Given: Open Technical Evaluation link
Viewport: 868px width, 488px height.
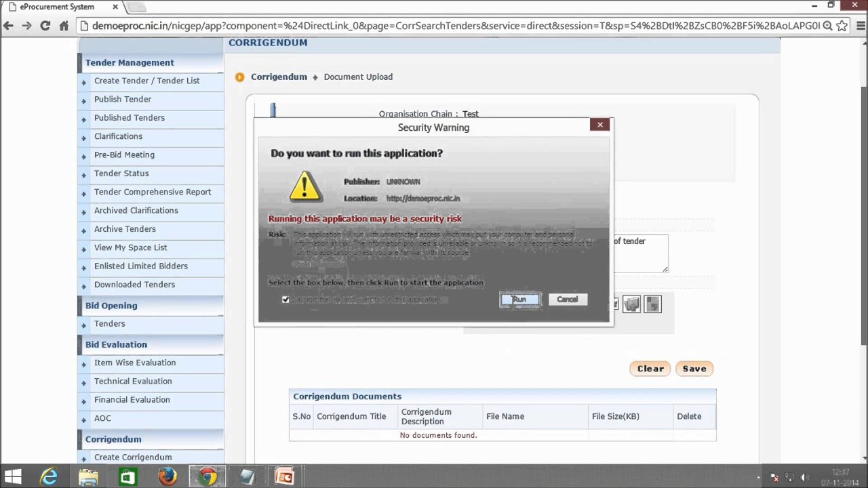Looking at the screenshot, I should point(133,381).
